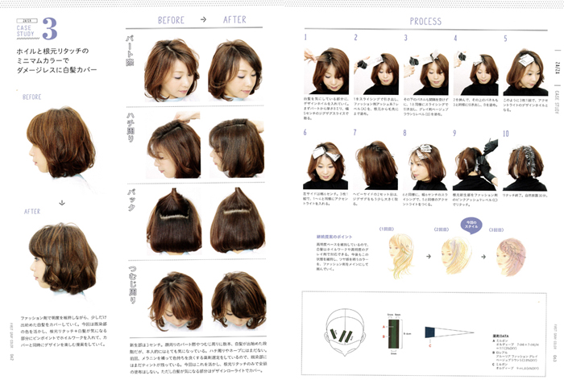The height and width of the screenshot is (392, 564).
Task: Click the large number 3 case study badge
Action: (48, 27)
